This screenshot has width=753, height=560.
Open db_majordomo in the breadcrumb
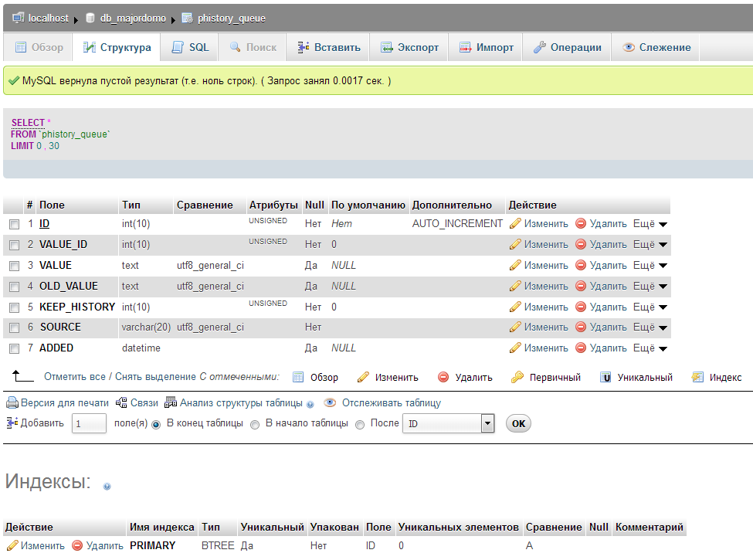[132, 18]
